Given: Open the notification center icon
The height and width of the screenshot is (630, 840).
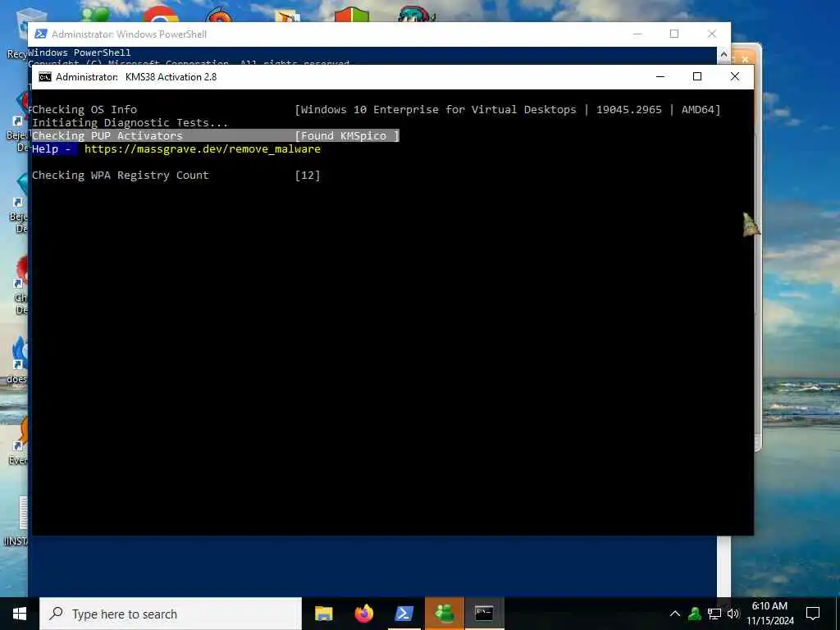Looking at the screenshot, I should click(813, 614).
